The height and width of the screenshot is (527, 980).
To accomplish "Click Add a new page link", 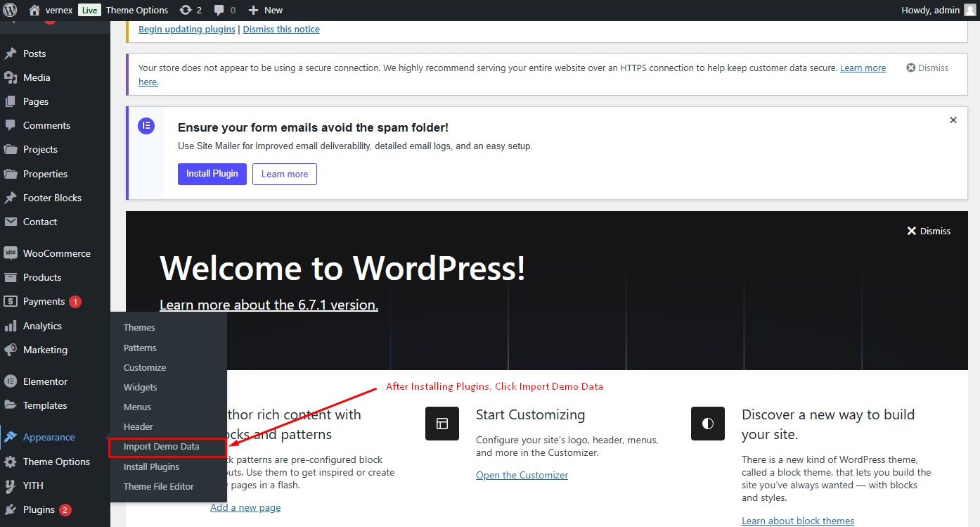I will [x=245, y=507].
